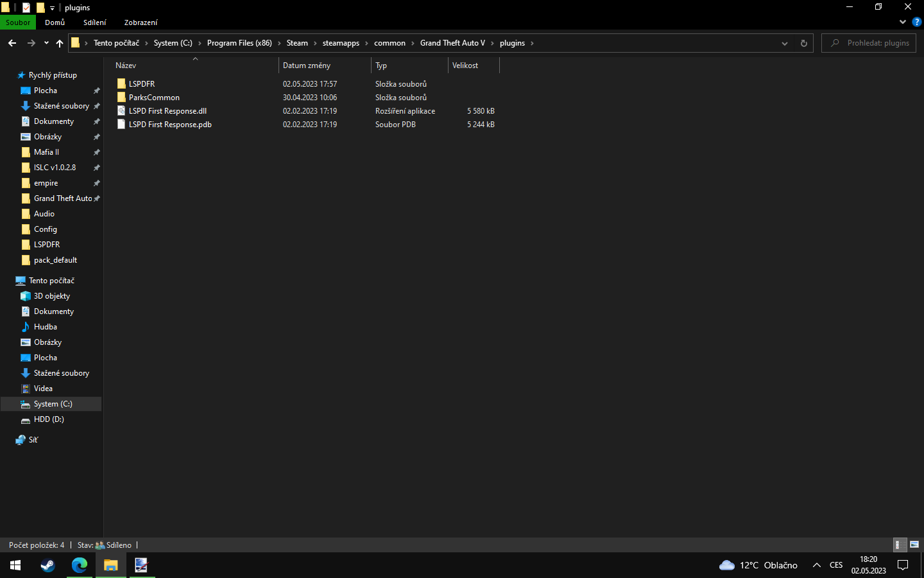
Task: Select System (C:) drive in sidebar
Action: coord(53,404)
